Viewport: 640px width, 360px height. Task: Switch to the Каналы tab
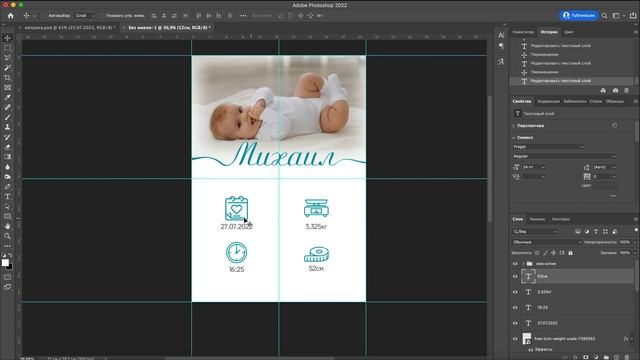tap(537, 219)
